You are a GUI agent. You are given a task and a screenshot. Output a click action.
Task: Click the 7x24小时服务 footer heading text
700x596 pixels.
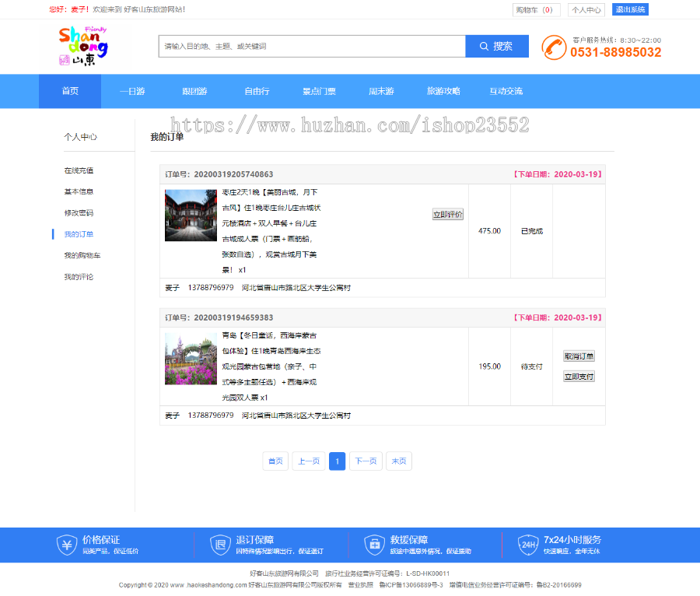pyautogui.click(x=572, y=540)
